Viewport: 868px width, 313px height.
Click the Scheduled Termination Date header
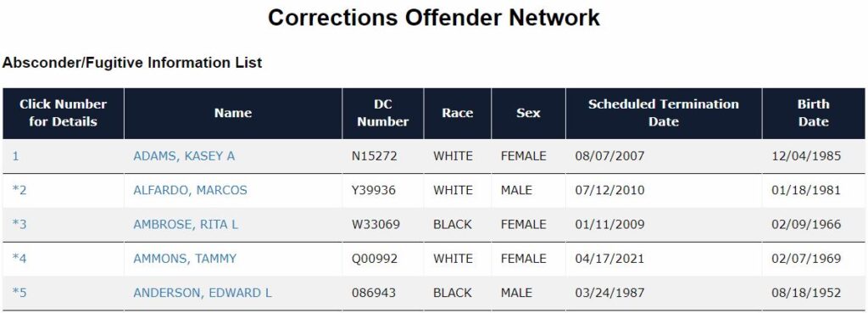(664, 113)
